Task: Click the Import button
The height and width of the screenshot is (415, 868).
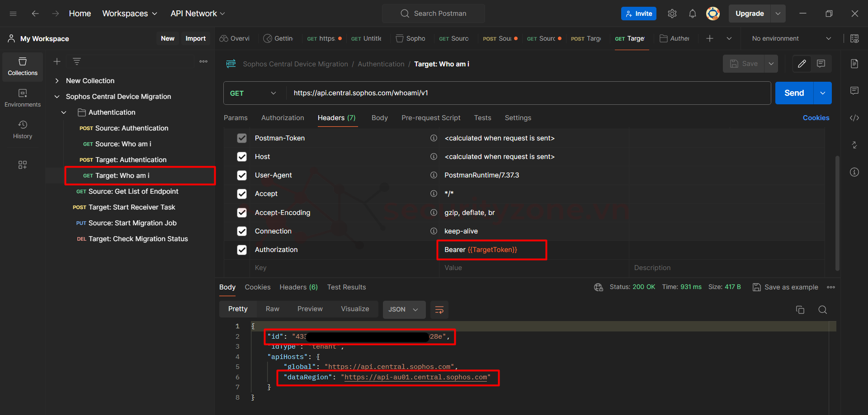Action: (x=195, y=38)
